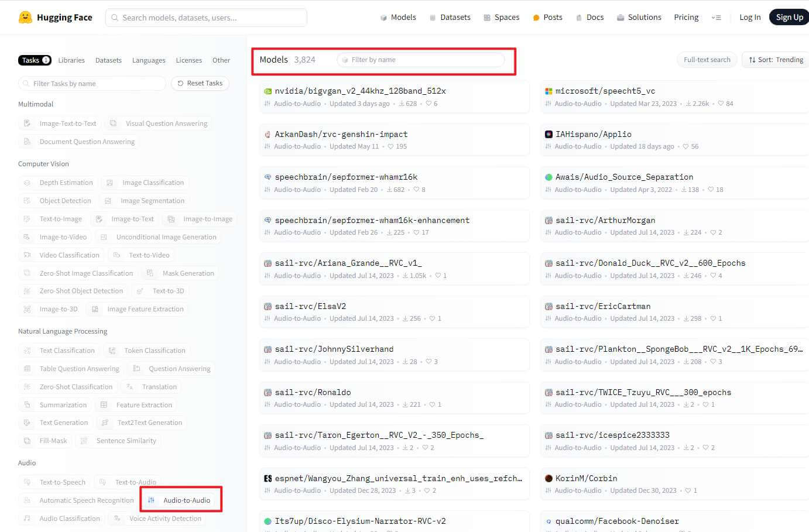Click the 'Models 3,824' count text
The image size is (809, 532).
(287, 60)
